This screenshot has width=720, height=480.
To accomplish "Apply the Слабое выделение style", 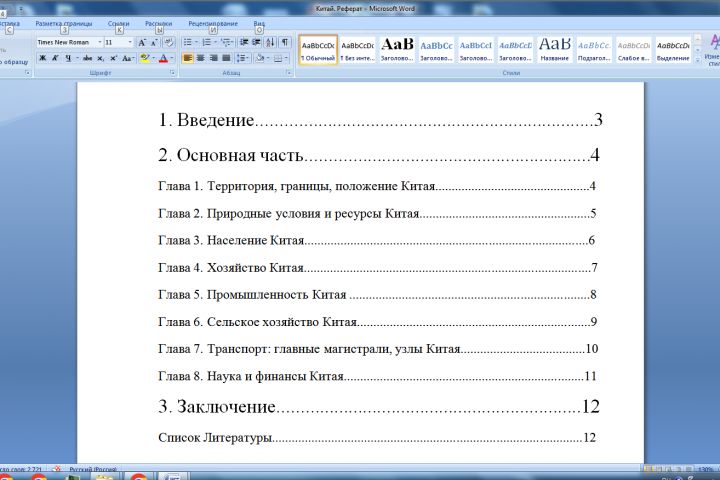I will (x=634, y=50).
